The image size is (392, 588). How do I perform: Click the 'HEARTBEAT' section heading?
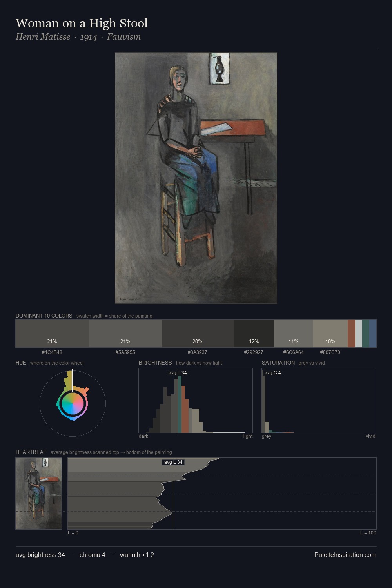click(x=31, y=452)
